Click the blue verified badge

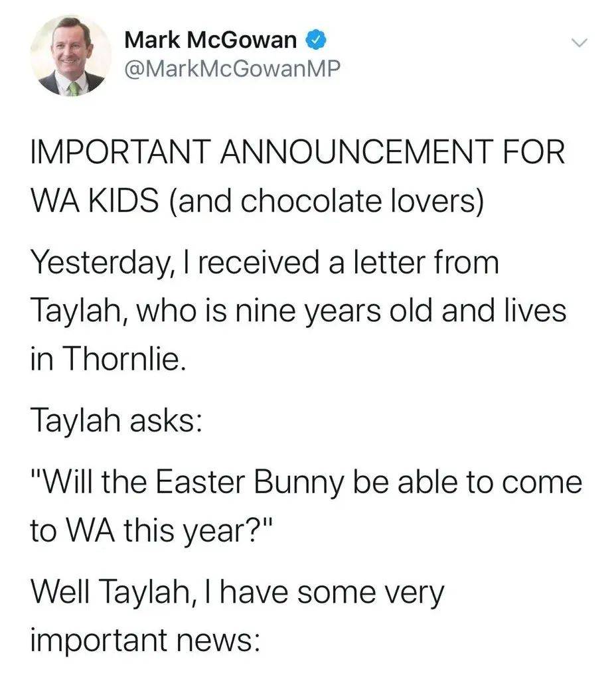pyautogui.click(x=317, y=40)
